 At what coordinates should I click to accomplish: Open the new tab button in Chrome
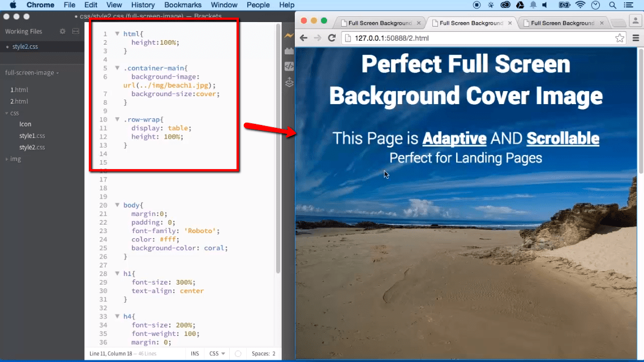tap(618, 23)
